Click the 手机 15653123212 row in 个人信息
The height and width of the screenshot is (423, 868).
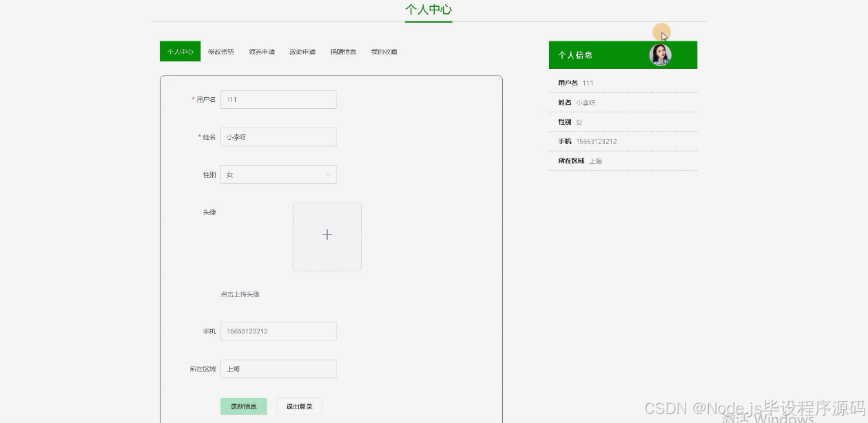623,141
